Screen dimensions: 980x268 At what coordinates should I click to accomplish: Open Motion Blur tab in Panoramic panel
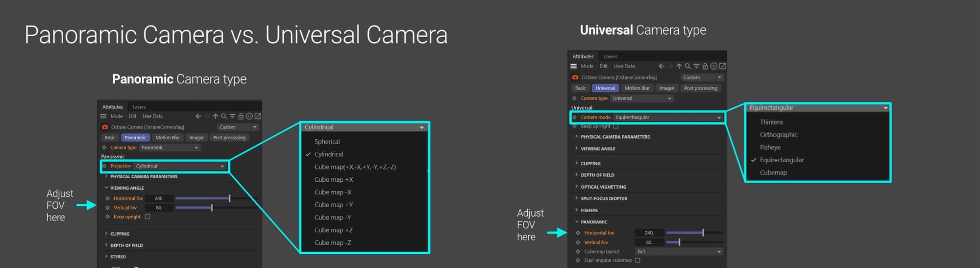tap(168, 138)
